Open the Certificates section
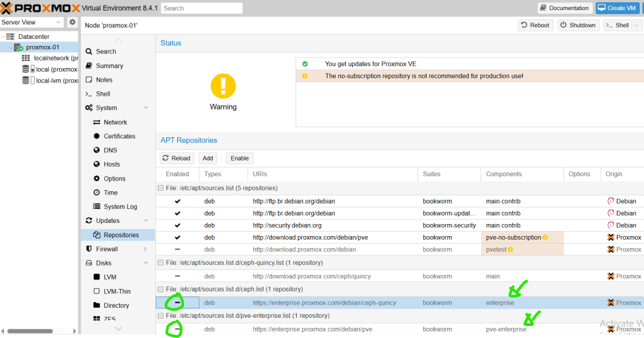 coord(119,136)
